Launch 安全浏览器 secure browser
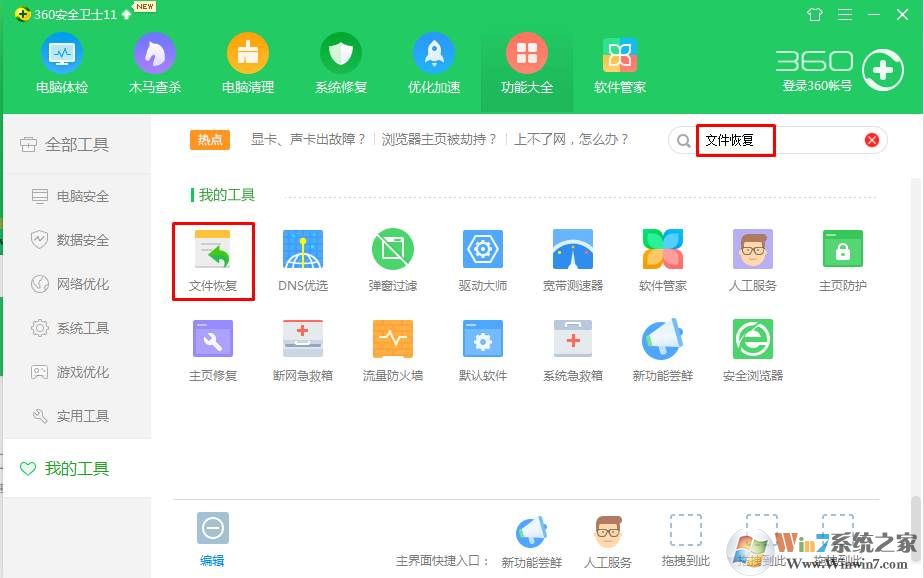 point(753,351)
